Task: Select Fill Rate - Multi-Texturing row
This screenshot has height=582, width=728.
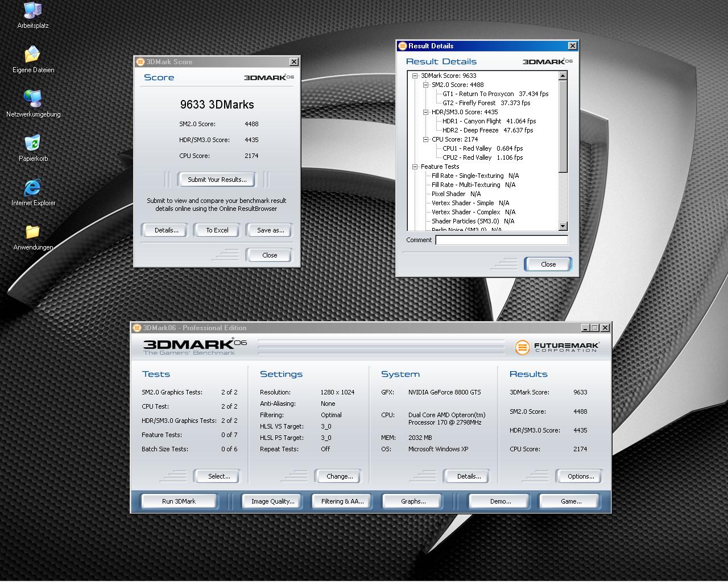Action: tap(473, 185)
